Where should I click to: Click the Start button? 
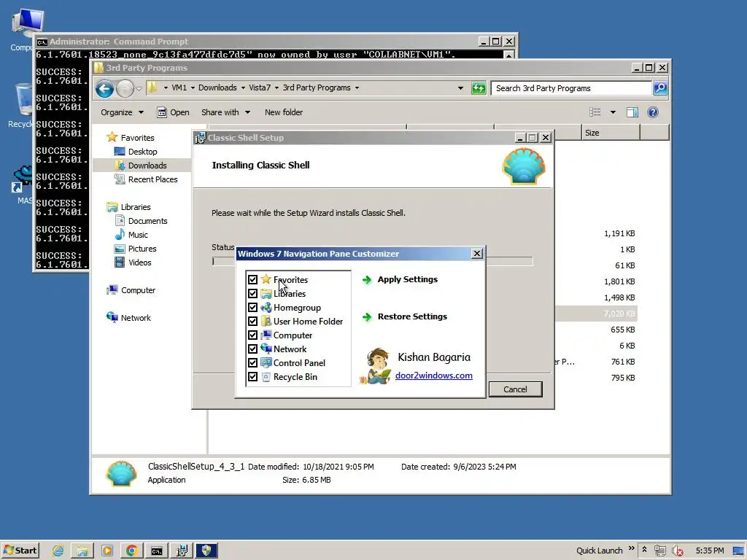[x=20, y=551]
